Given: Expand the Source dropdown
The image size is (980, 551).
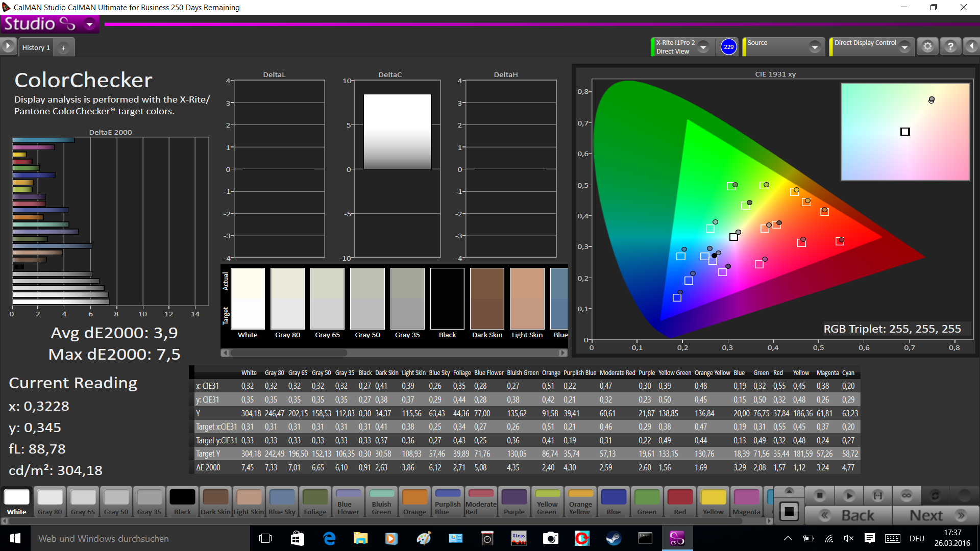Looking at the screenshot, I should (x=815, y=47).
